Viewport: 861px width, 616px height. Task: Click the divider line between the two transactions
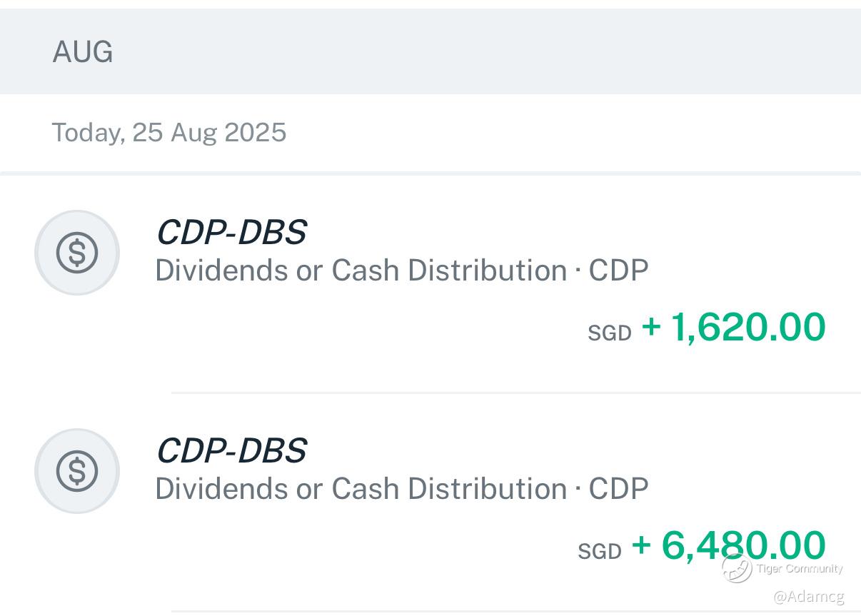point(515,393)
